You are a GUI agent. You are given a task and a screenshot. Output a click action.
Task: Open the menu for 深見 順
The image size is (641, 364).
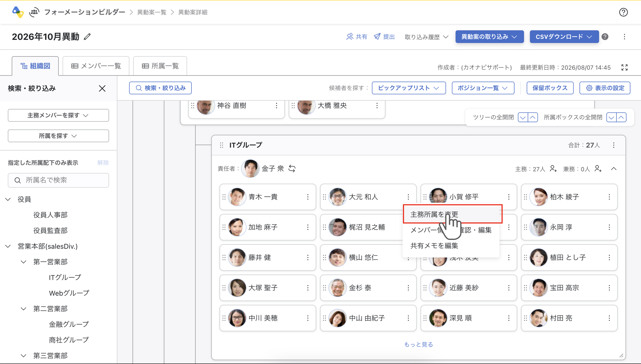(x=509, y=318)
